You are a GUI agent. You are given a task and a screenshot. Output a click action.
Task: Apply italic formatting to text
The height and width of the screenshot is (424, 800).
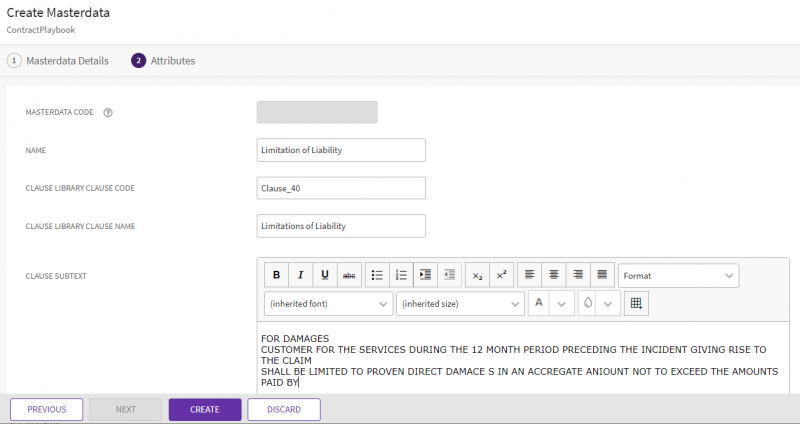tap(300, 275)
